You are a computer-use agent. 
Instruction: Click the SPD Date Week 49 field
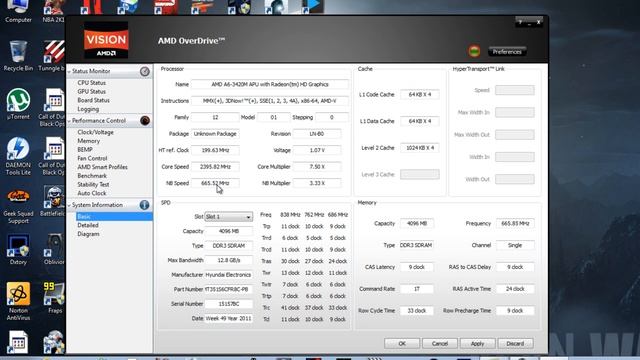pyautogui.click(x=228, y=318)
